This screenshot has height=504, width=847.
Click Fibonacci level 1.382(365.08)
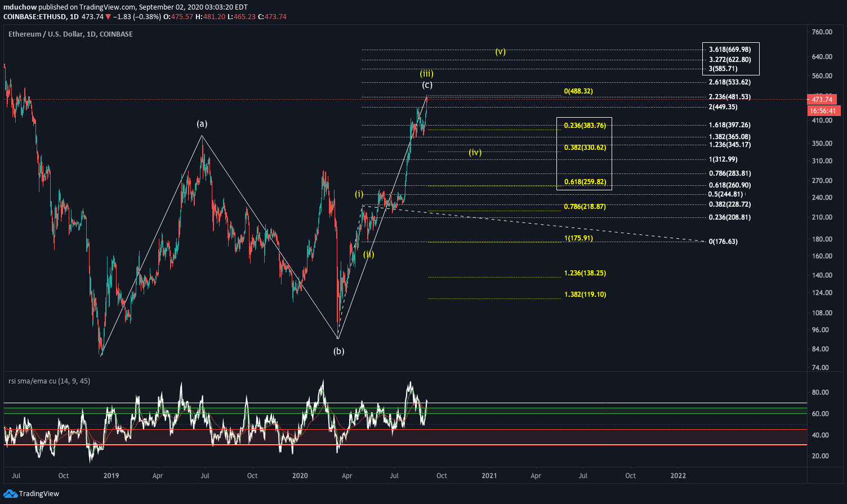pyautogui.click(x=730, y=137)
